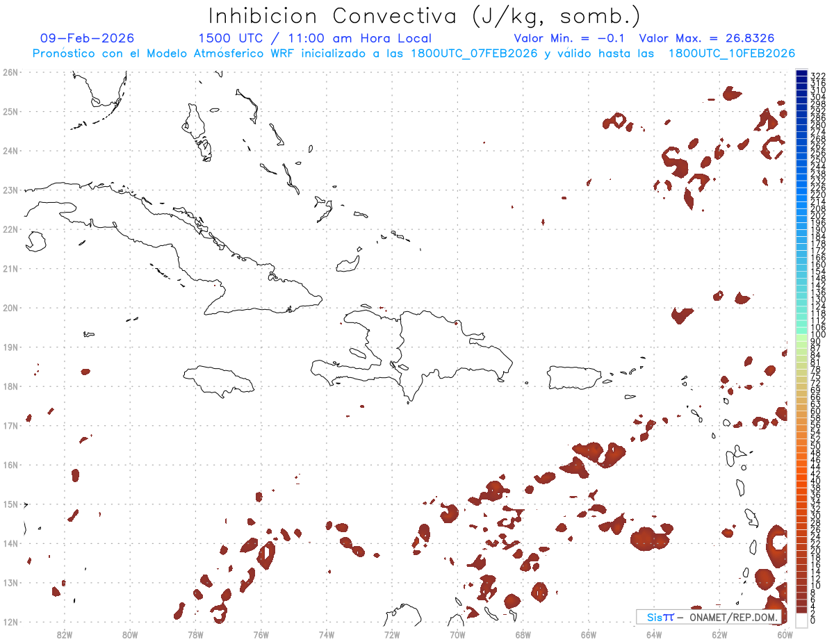Click the longitude label "80W"
Screen dimensions: 834x644
click(x=130, y=634)
